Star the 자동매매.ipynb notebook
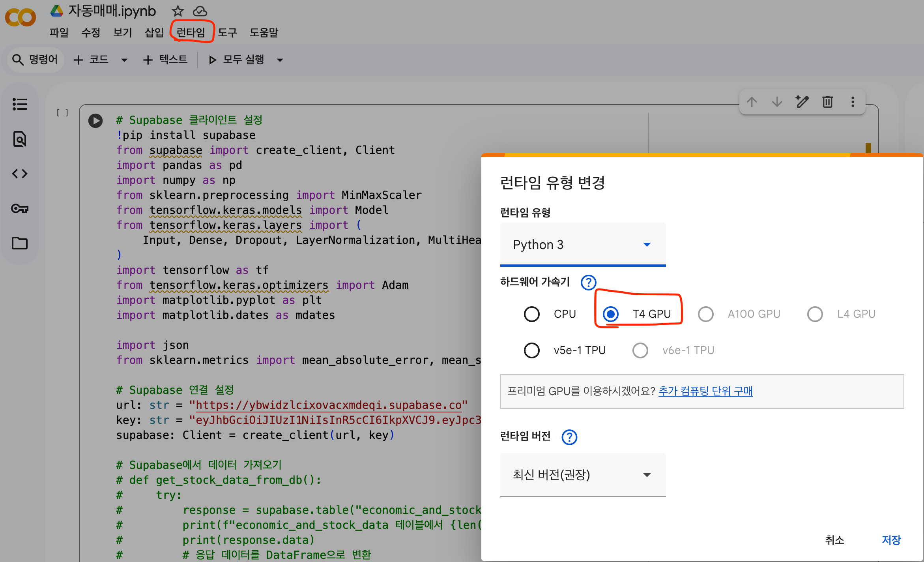 click(x=178, y=11)
